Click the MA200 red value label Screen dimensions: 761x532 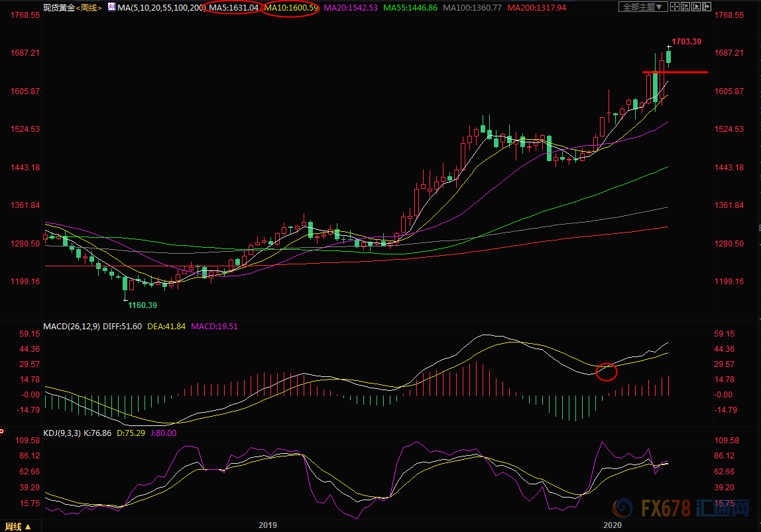[x=537, y=7]
